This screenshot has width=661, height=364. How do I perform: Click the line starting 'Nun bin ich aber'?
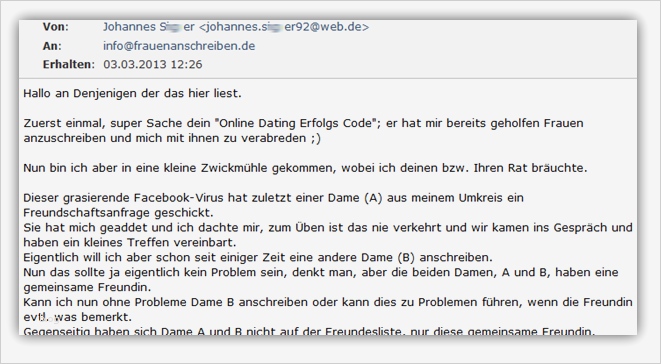coord(305,168)
